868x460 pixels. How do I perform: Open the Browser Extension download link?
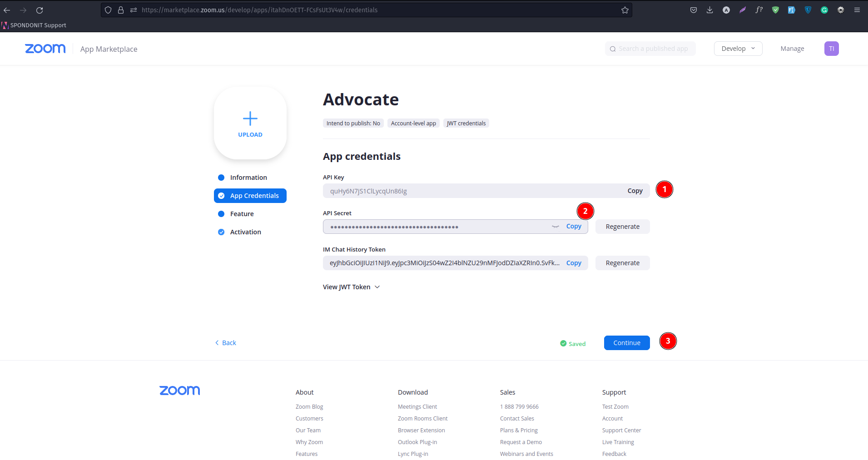[422, 430]
